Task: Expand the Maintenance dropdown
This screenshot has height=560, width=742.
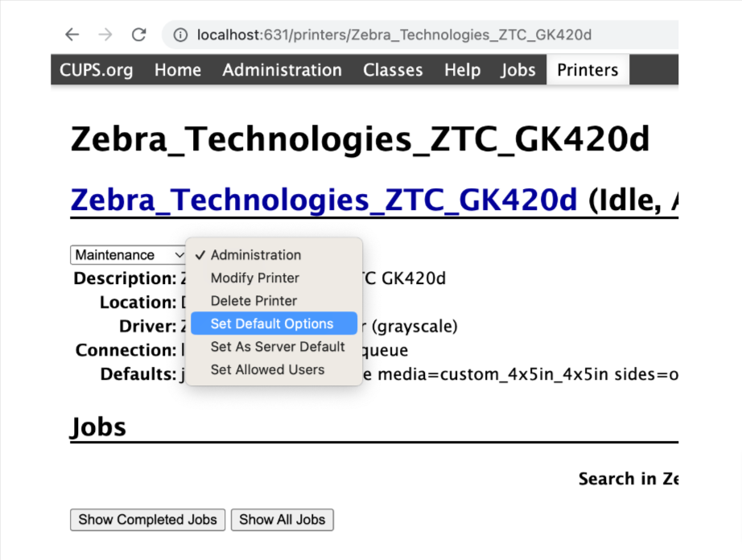Action: point(129,255)
